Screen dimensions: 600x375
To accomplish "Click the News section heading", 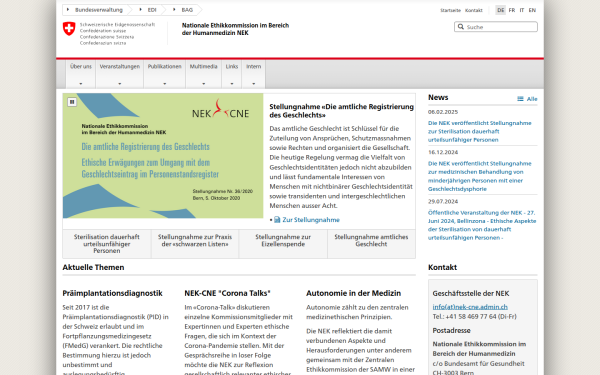I will click(438, 97).
